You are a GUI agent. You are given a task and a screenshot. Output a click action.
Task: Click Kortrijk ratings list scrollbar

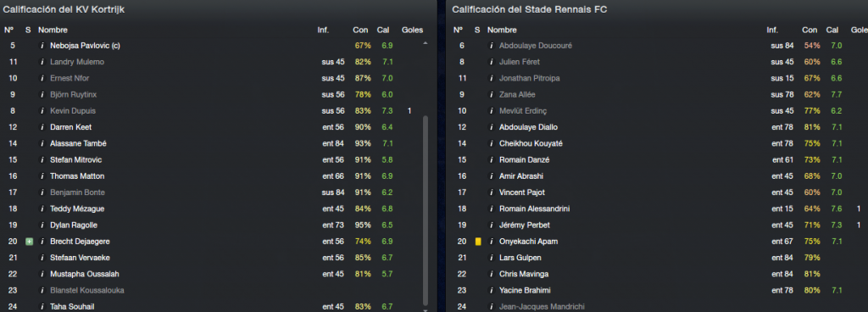pyautogui.click(x=426, y=210)
